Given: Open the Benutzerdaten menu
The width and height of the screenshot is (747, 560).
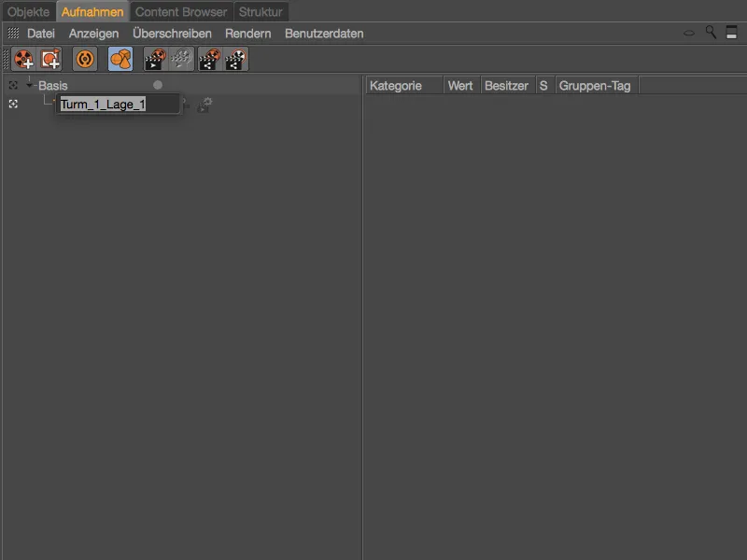Looking at the screenshot, I should click(324, 34).
